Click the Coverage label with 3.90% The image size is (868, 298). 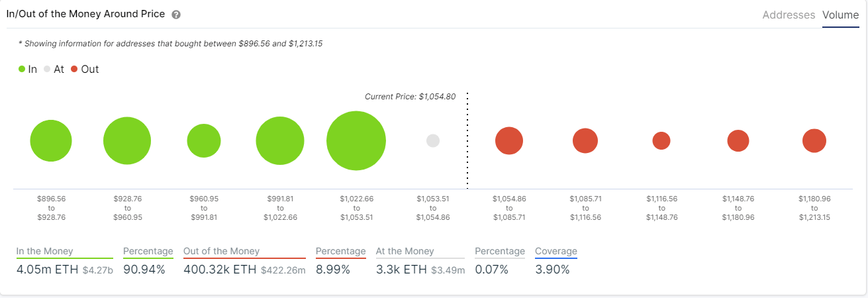point(556,252)
